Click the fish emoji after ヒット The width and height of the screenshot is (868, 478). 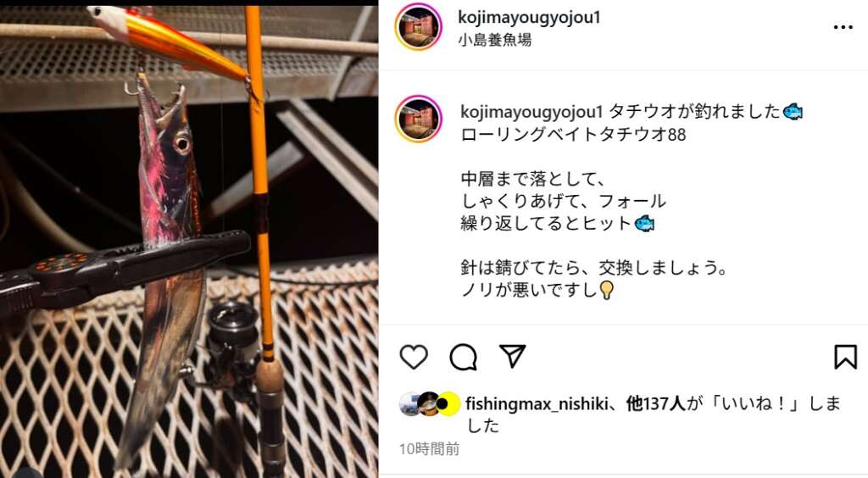click(644, 224)
